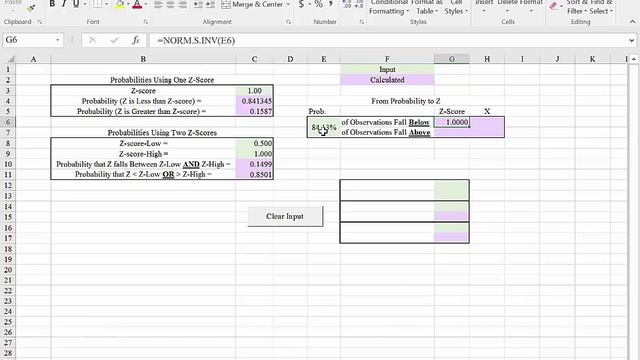Open Alignment settings dialog launcher
The height and width of the screenshot is (360, 640).
point(289,22)
